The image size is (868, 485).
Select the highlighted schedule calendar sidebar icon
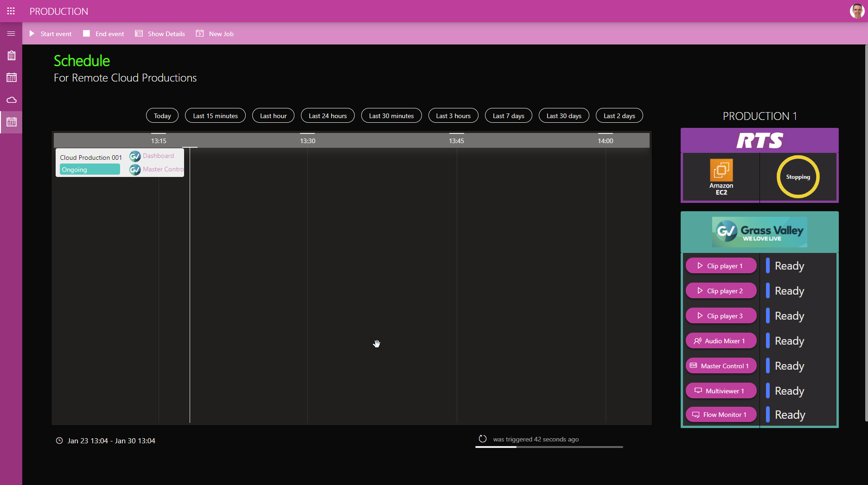point(12,122)
